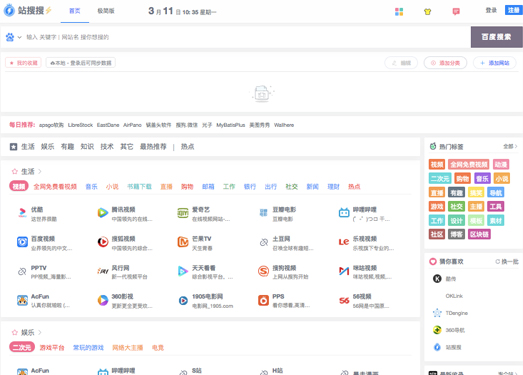Focus the keyword search input field
The width and height of the screenshot is (523, 375).
pyautogui.click(x=247, y=37)
